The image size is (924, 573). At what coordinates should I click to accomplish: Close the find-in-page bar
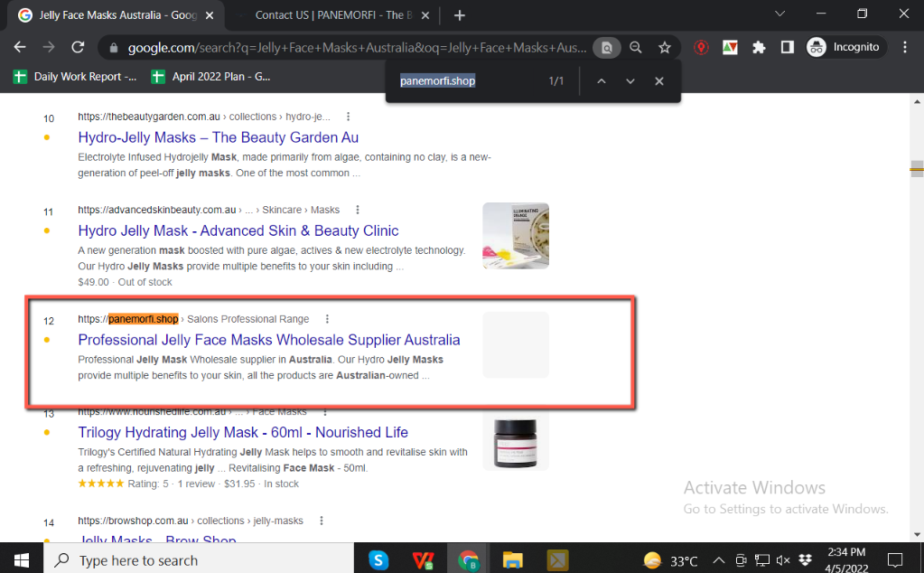pos(659,81)
